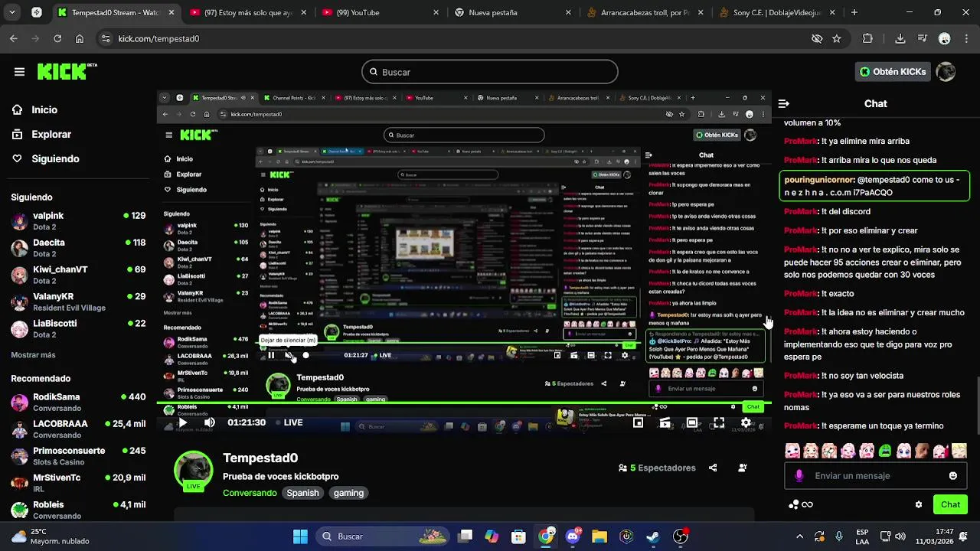Open RodikSama recommended channel
This screenshot has width=980, height=551.
pyautogui.click(x=78, y=402)
